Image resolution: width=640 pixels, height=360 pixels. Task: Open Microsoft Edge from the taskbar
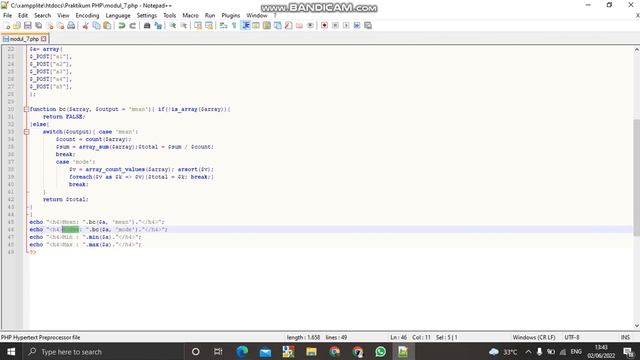[x=242, y=352]
